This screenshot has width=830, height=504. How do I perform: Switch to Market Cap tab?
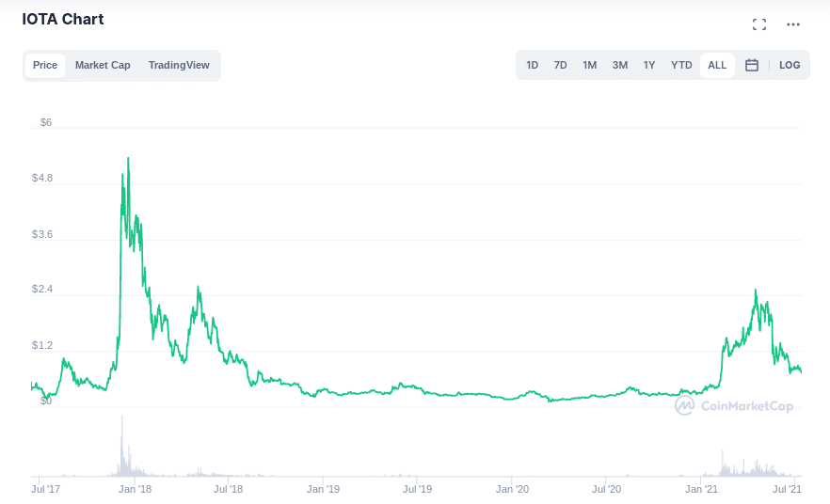(x=103, y=66)
